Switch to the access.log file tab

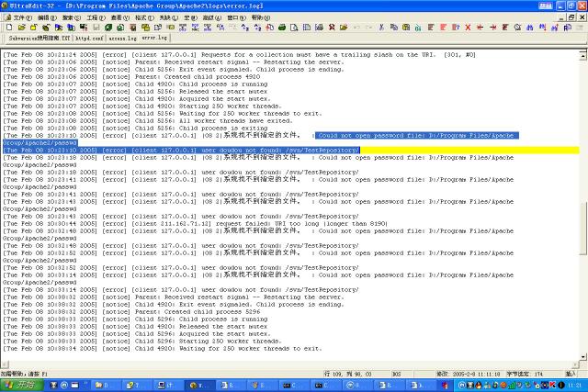122,39
